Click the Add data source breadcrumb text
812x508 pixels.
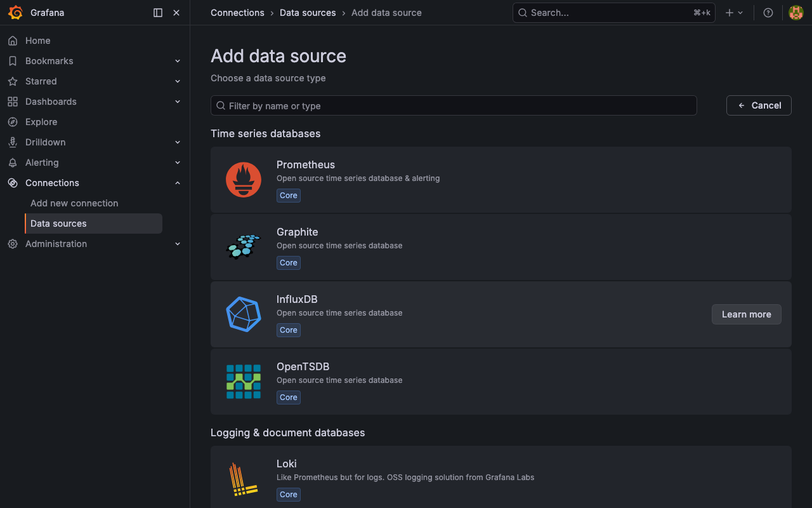pos(386,13)
